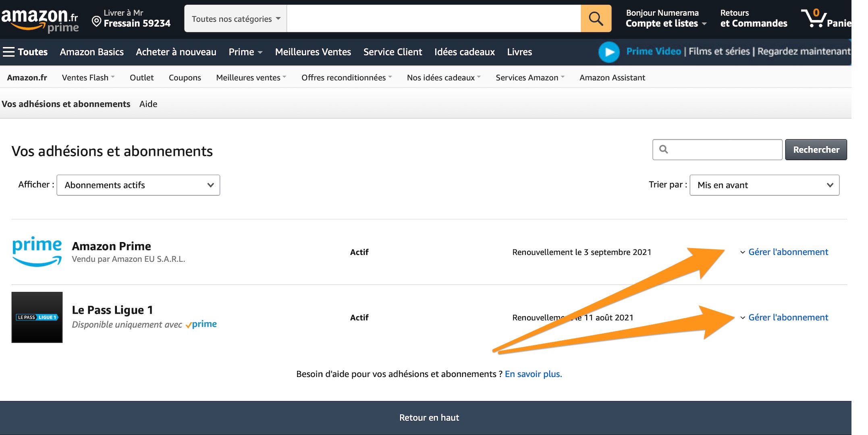This screenshot has width=868, height=435.
Task: Open the Trier par Mis en avant selector
Action: [764, 185]
